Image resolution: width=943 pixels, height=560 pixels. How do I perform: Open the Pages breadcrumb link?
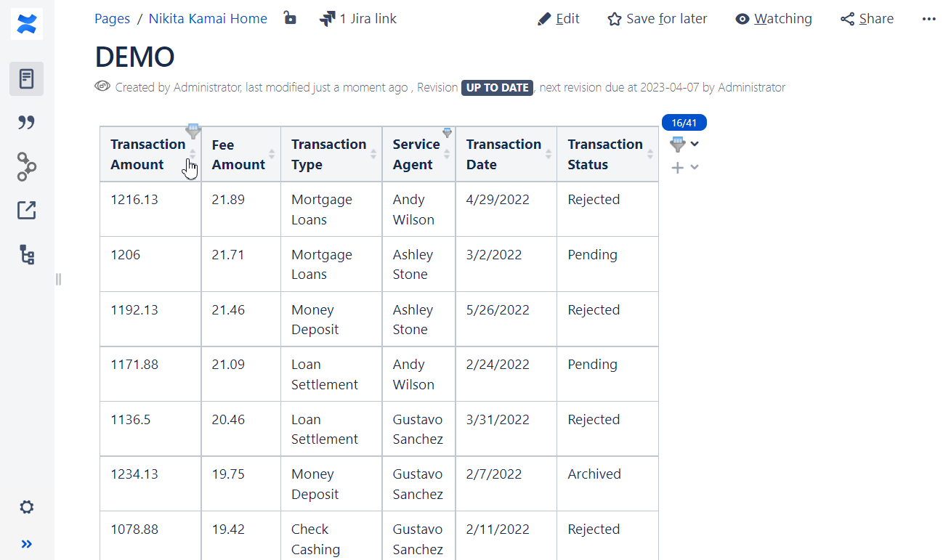[x=112, y=19]
